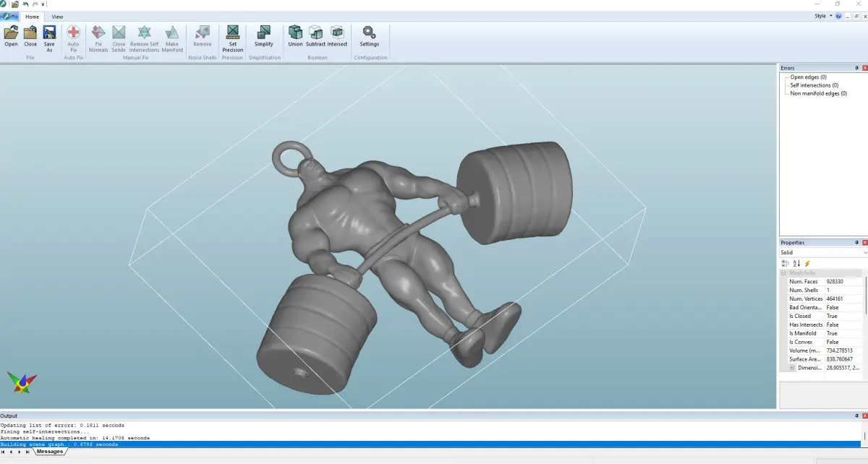This screenshot has height=464, width=868.
Task: Close the Errors panel
Action: click(864, 68)
